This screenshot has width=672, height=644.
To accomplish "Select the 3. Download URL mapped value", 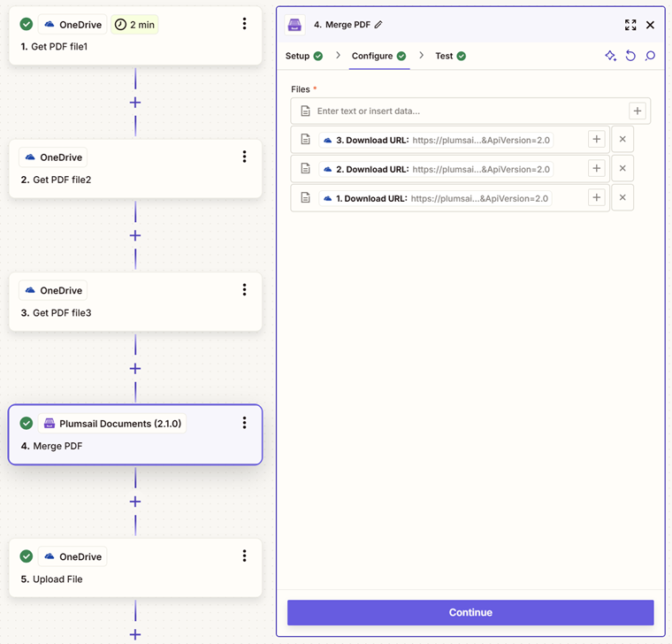I will [436, 140].
